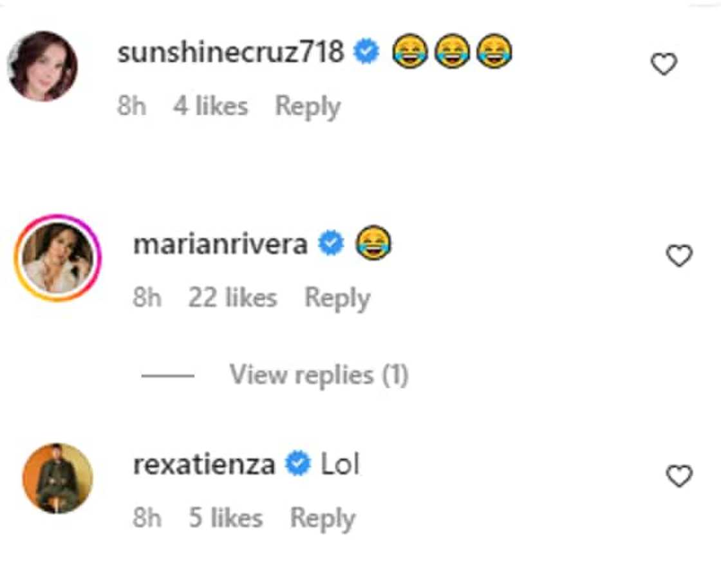
Task: Click the 8h timestamp on marianrivera's comment
Action: tap(147, 298)
